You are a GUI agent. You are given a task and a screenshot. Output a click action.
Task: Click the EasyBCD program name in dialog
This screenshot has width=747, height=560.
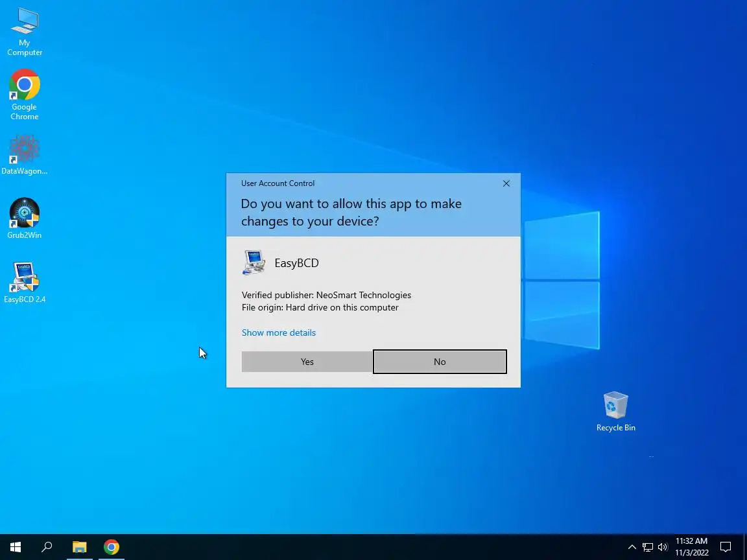tap(296, 263)
